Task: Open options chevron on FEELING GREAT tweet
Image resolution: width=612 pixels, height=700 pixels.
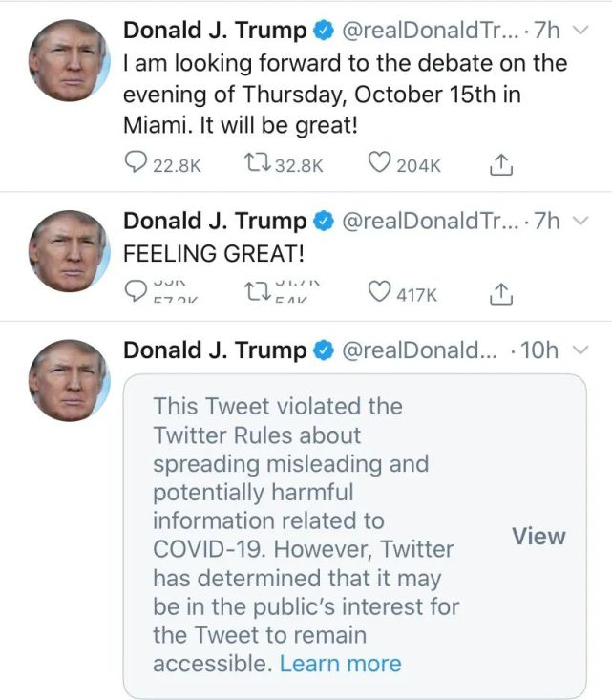Action: point(580,222)
